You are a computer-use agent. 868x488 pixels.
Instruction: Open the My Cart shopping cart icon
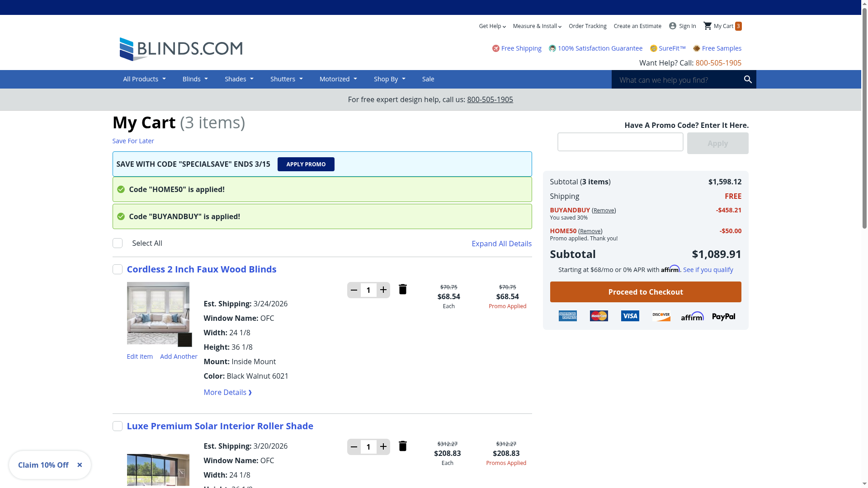(708, 26)
